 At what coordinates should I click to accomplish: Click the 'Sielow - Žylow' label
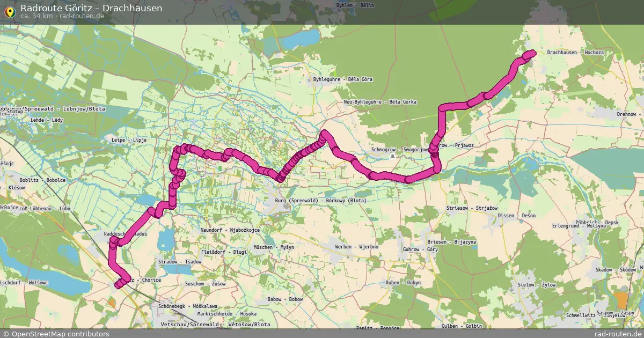538,284
